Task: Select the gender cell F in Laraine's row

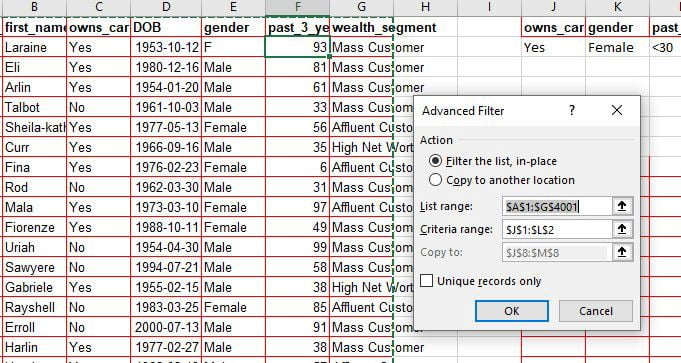Action: [x=233, y=47]
